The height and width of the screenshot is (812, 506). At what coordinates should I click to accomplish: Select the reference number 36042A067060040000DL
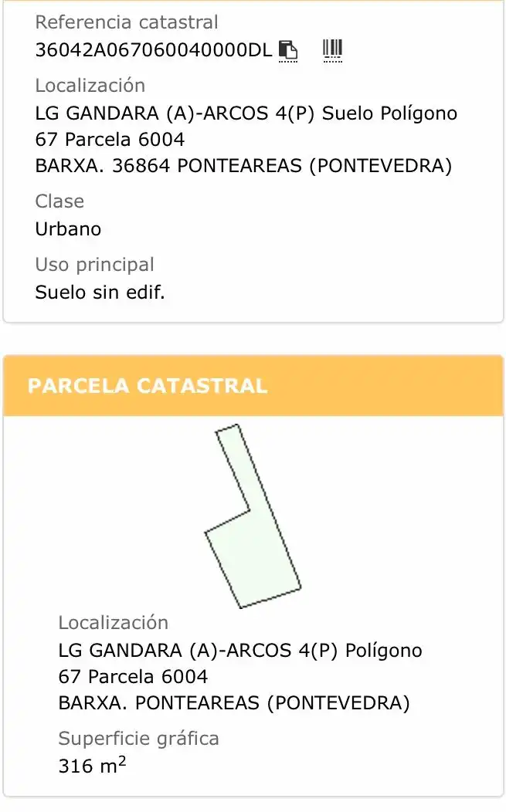[154, 50]
